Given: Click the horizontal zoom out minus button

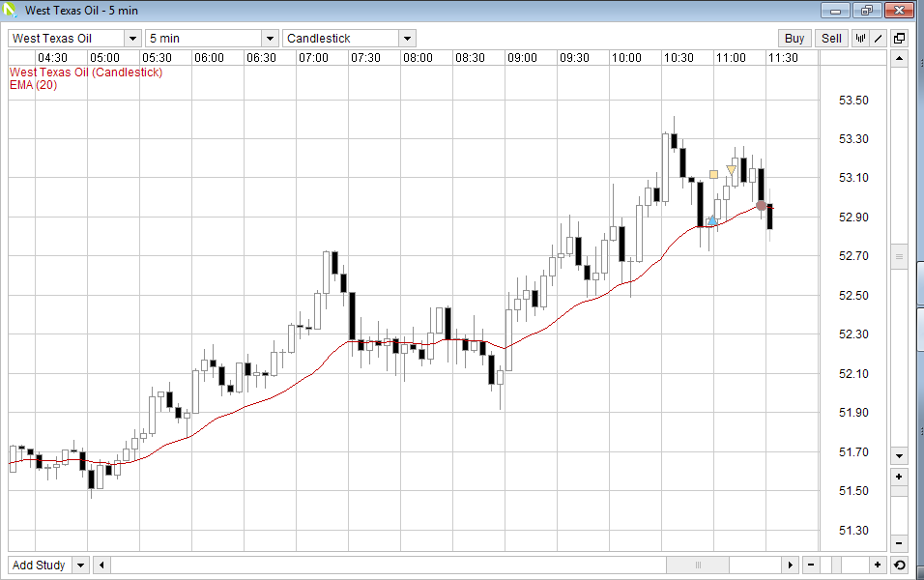Looking at the screenshot, I should tap(811, 565).
